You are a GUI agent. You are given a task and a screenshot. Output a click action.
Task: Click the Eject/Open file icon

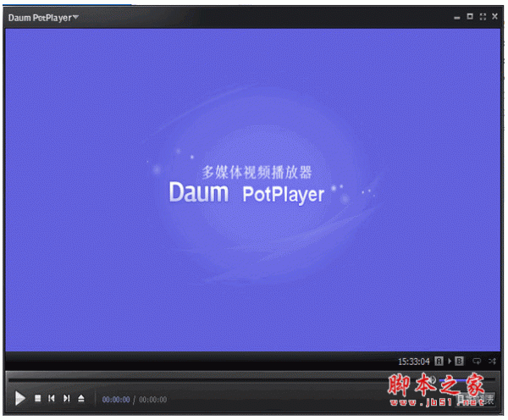81,398
